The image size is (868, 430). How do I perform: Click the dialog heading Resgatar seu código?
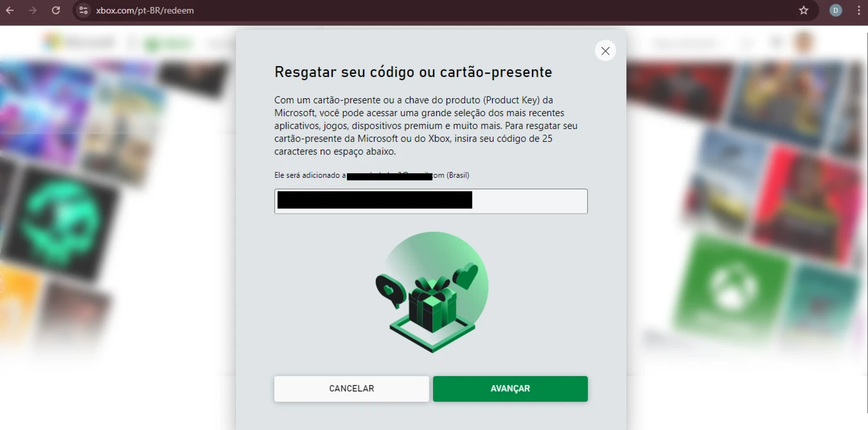click(413, 72)
